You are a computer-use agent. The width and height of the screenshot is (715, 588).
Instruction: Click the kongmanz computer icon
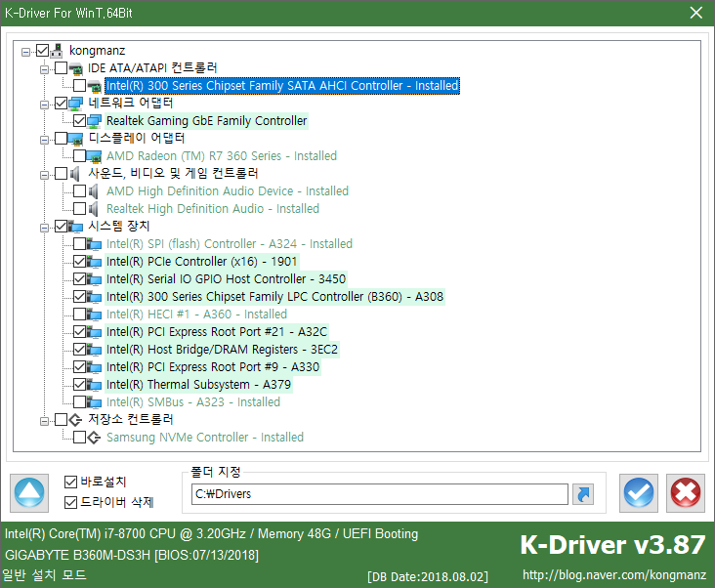tap(57, 51)
